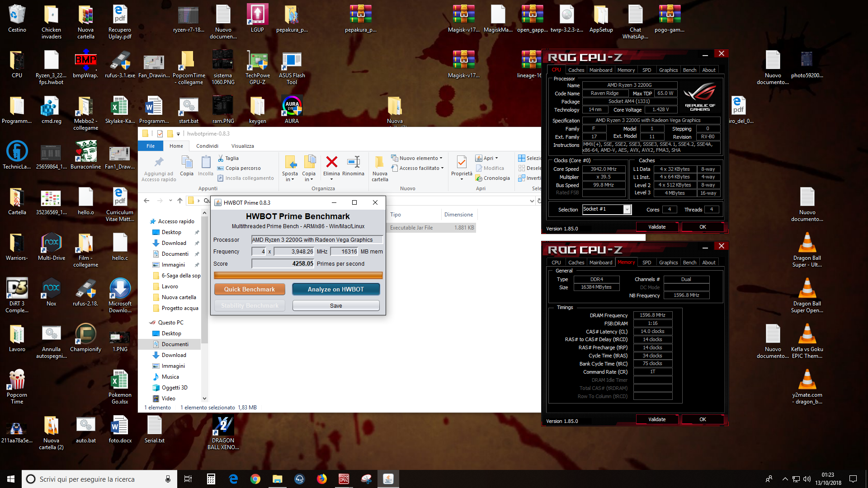
Task: Open Microsoft Download desktop icon
Action: click(x=120, y=296)
